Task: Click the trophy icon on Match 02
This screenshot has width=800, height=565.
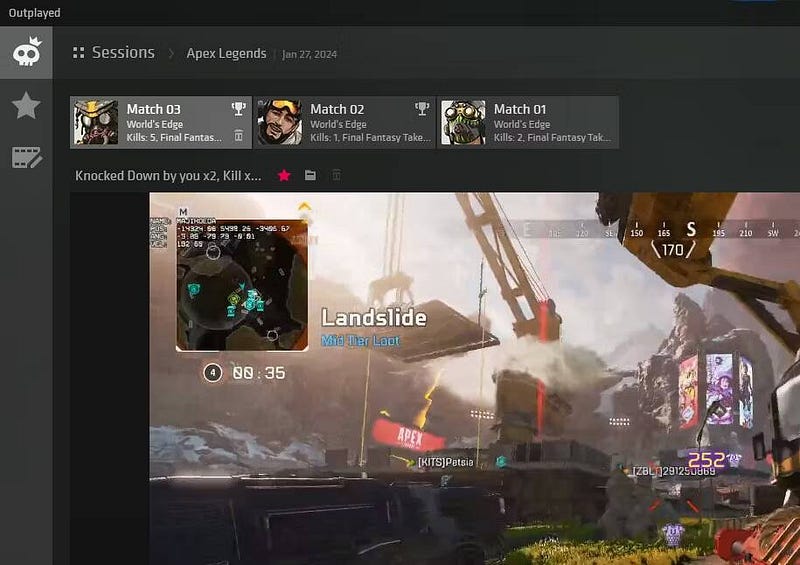Action: point(422,108)
